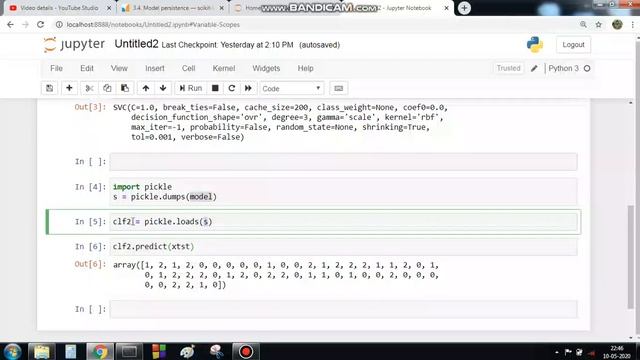Restart the kernel icon
Viewport: 640px width, 360px height.
[x=231, y=88]
